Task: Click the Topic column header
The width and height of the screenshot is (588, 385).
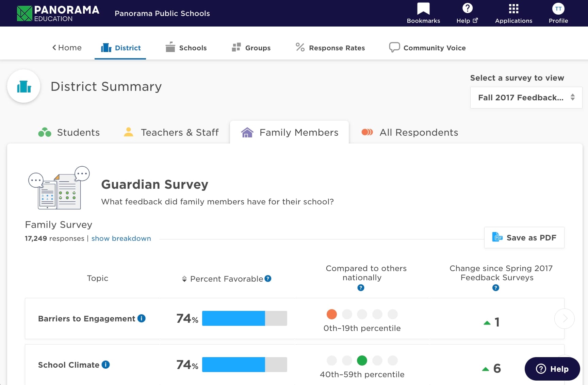Action: [x=98, y=278]
